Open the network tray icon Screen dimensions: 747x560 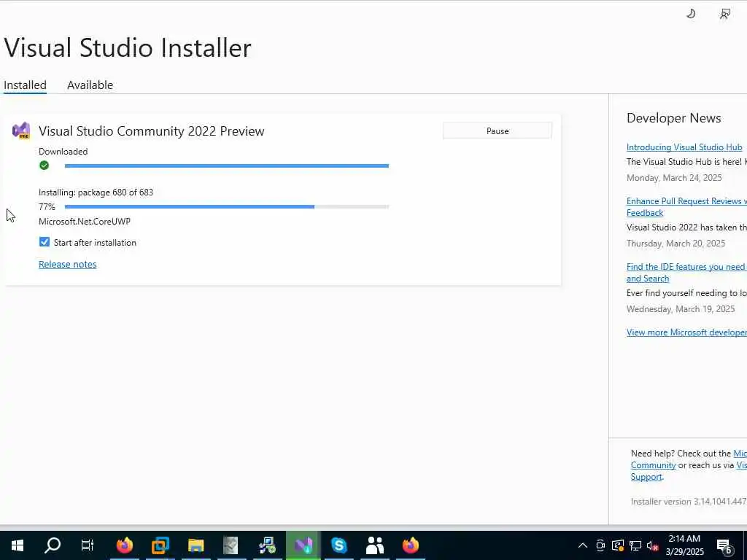(635, 545)
